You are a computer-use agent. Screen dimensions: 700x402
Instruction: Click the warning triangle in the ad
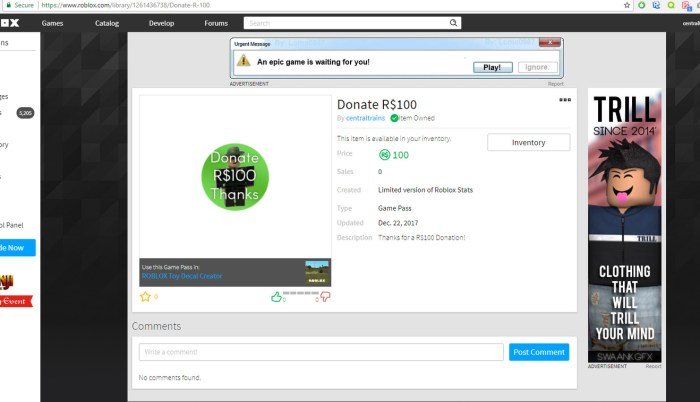coord(243,60)
